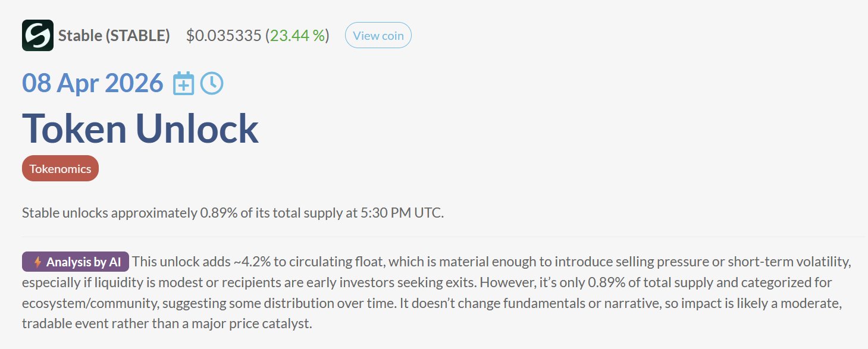The image size is (868, 349).
Task: Click the Analysis by AI badge
Action: pos(76,262)
